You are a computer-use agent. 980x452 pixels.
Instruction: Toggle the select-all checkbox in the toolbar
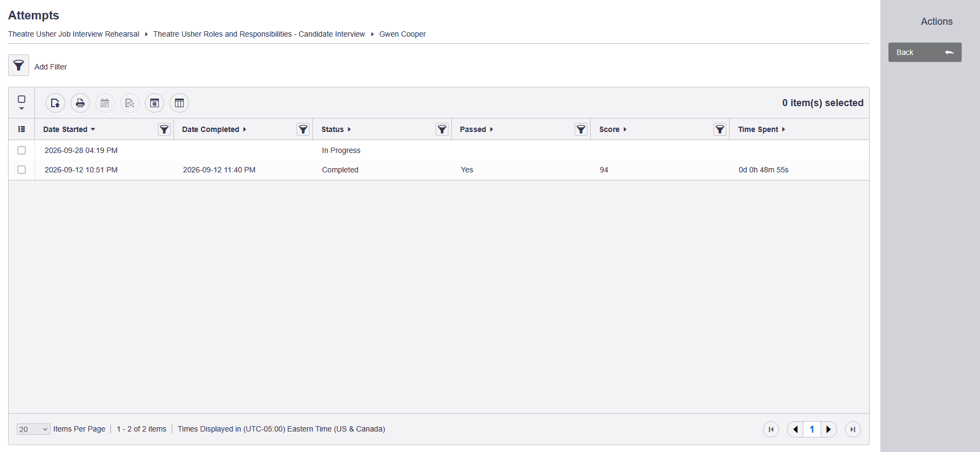click(x=22, y=99)
